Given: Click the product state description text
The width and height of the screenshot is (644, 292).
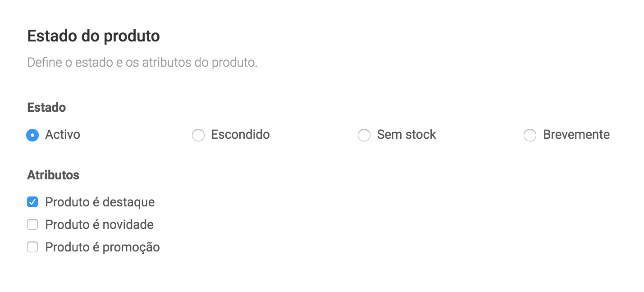Looking at the screenshot, I should point(142,62).
